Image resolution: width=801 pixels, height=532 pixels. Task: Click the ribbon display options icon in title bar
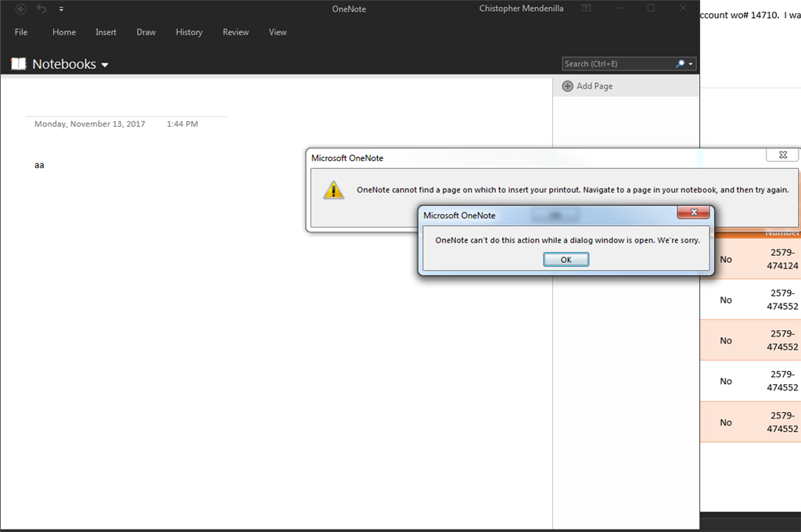586,8
